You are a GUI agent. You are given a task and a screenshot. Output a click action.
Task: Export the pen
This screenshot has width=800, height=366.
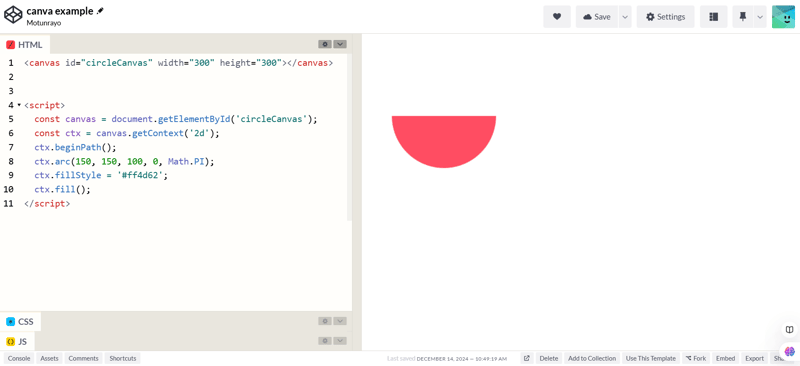(x=755, y=358)
